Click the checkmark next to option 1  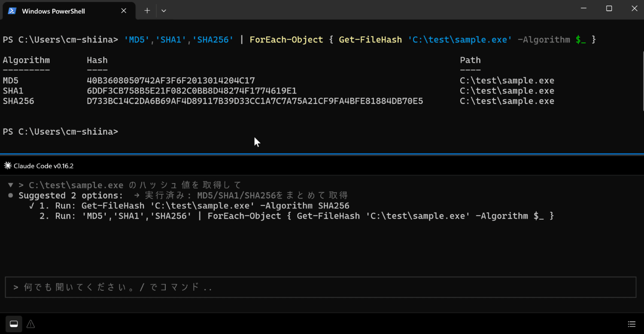pos(32,206)
